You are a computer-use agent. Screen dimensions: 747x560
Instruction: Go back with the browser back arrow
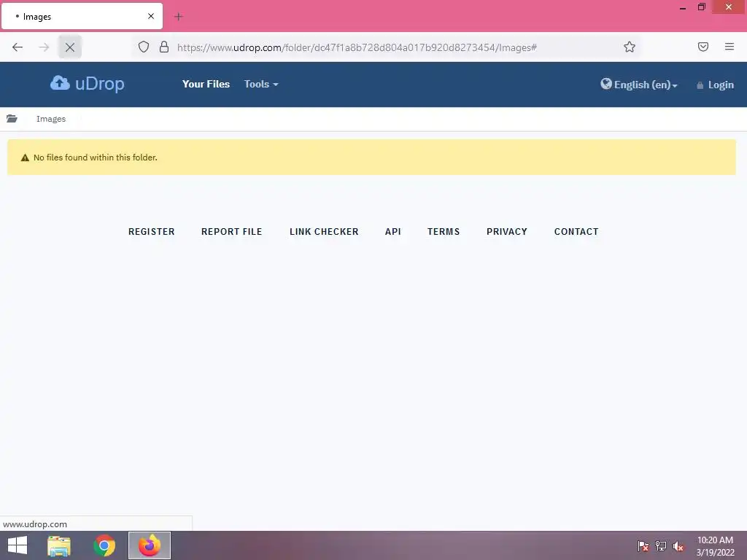[18, 47]
